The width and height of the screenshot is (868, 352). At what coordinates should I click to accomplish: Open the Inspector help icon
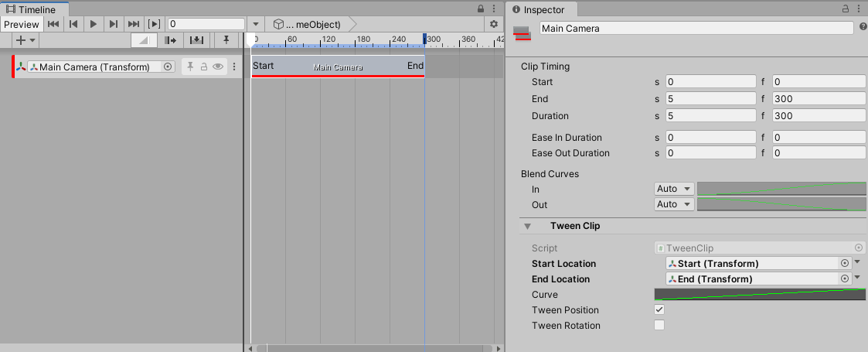[863, 28]
